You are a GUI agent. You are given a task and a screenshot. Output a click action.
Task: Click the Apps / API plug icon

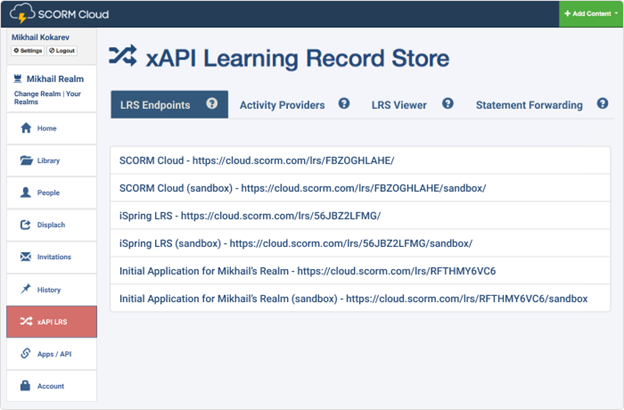pos(26,354)
